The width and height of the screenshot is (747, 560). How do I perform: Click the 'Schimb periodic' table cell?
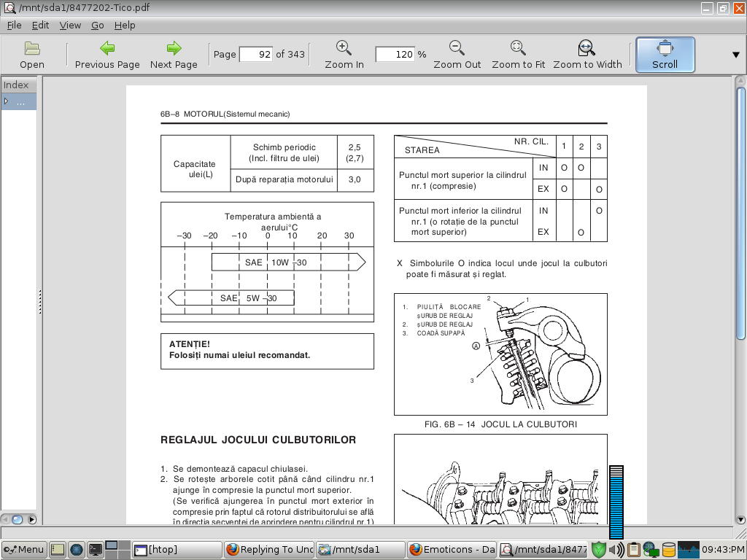(x=284, y=152)
